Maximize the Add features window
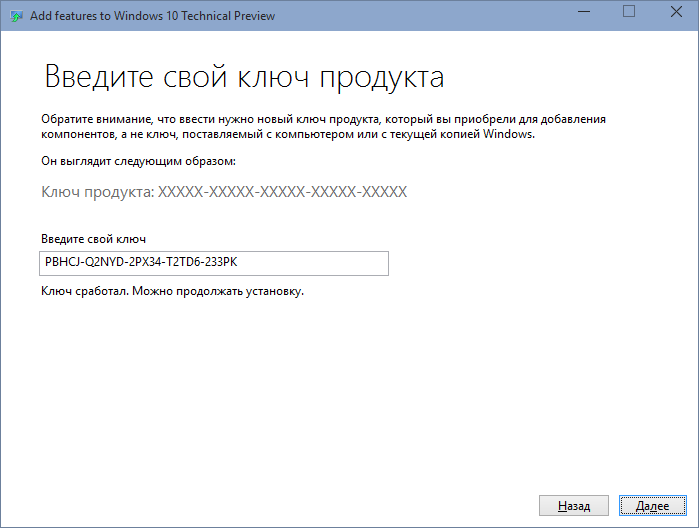 (629, 12)
